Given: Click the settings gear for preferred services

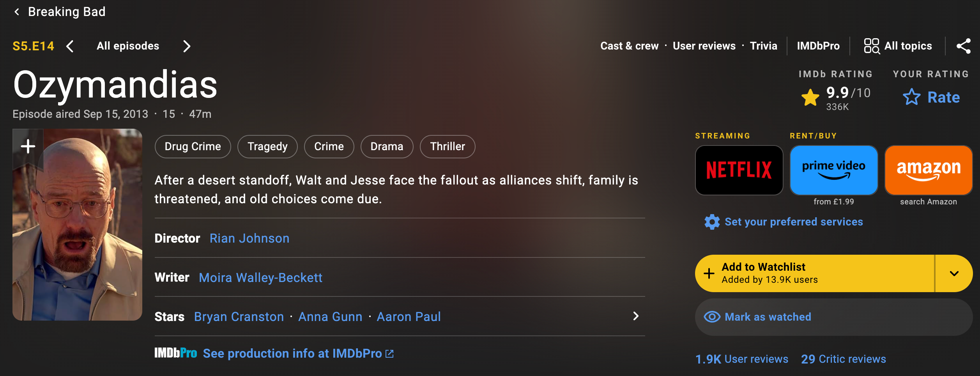Looking at the screenshot, I should [712, 222].
